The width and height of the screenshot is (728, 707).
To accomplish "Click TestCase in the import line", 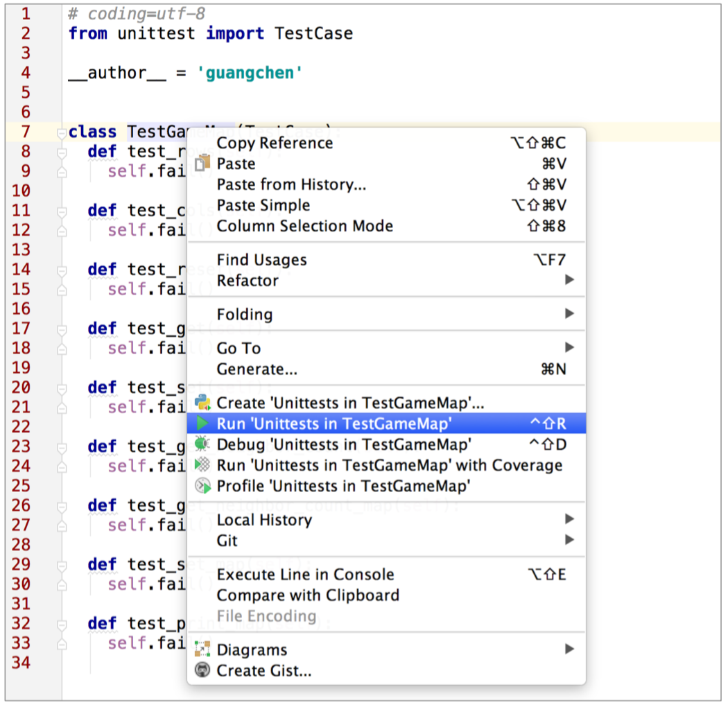I will pyautogui.click(x=313, y=33).
